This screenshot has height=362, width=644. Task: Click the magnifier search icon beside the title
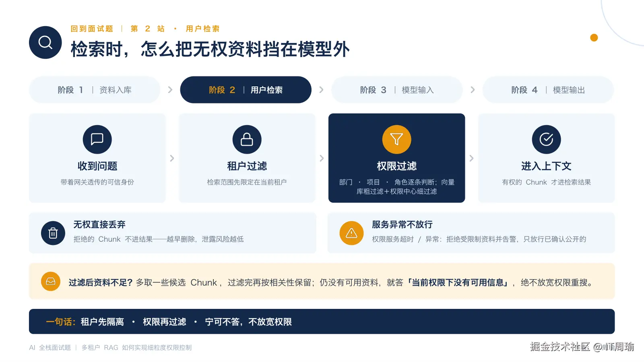pos(45,42)
